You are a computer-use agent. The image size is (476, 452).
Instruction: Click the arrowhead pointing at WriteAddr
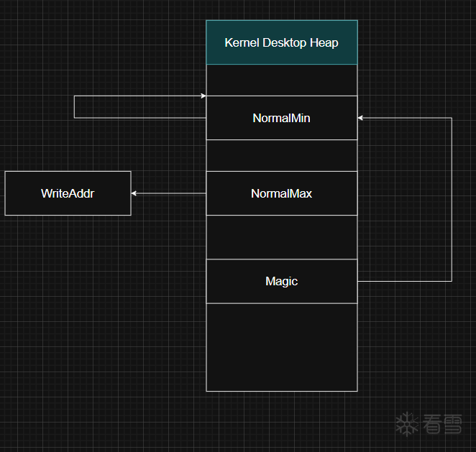134,193
